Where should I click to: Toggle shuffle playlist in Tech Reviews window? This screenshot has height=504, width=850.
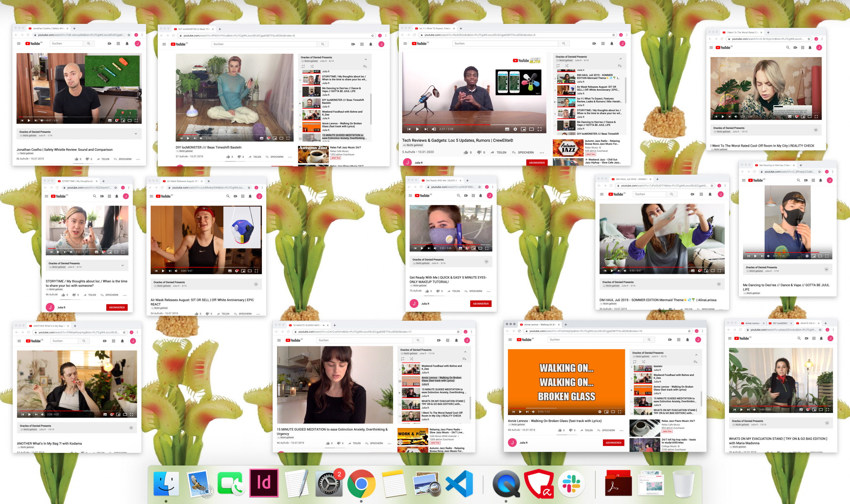[566, 65]
